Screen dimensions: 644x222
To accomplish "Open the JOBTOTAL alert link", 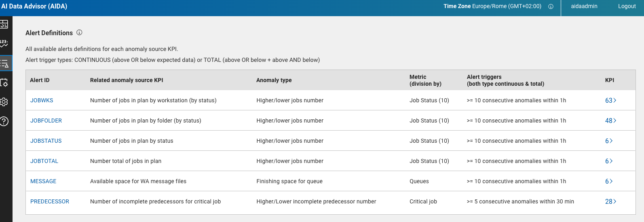I will click(x=44, y=161).
